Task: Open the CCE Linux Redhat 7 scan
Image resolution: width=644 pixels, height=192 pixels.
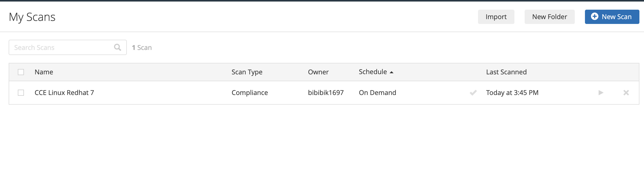Action: click(x=64, y=93)
